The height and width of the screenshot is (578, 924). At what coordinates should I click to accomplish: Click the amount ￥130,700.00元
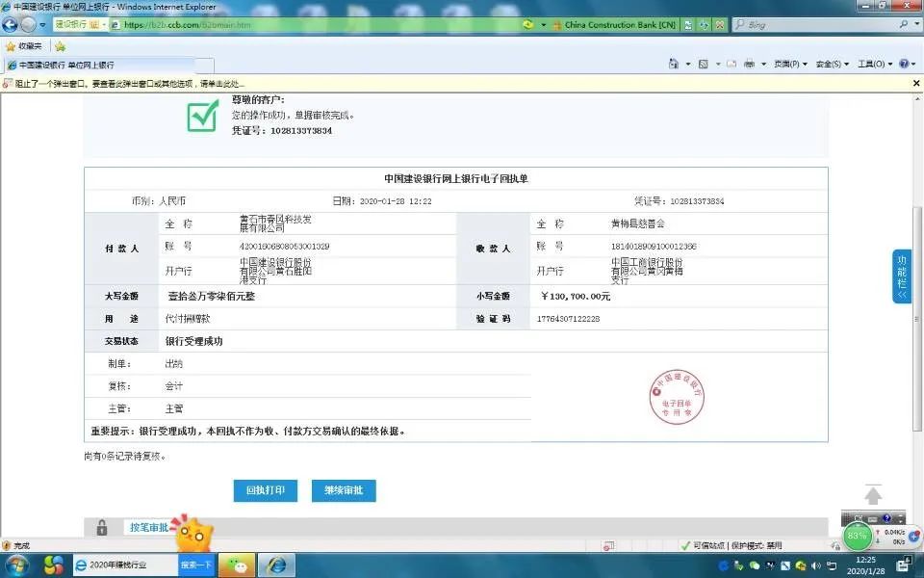tap(576, 296)
